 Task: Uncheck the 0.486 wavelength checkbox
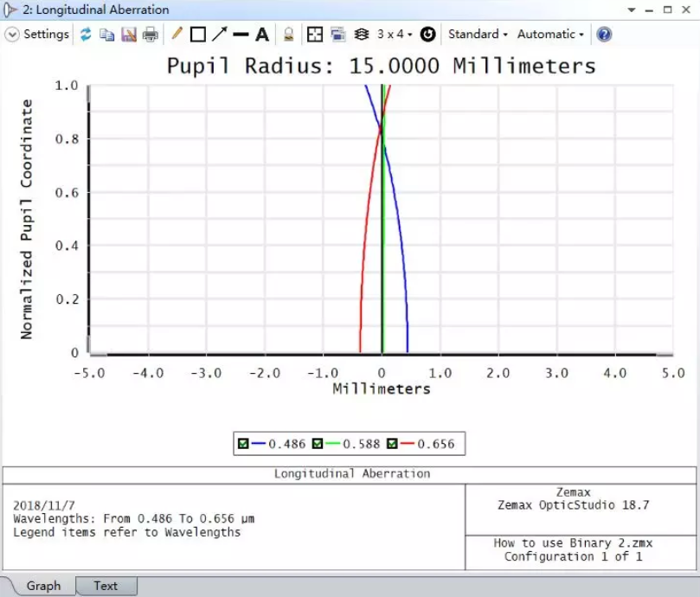(244, 444)
